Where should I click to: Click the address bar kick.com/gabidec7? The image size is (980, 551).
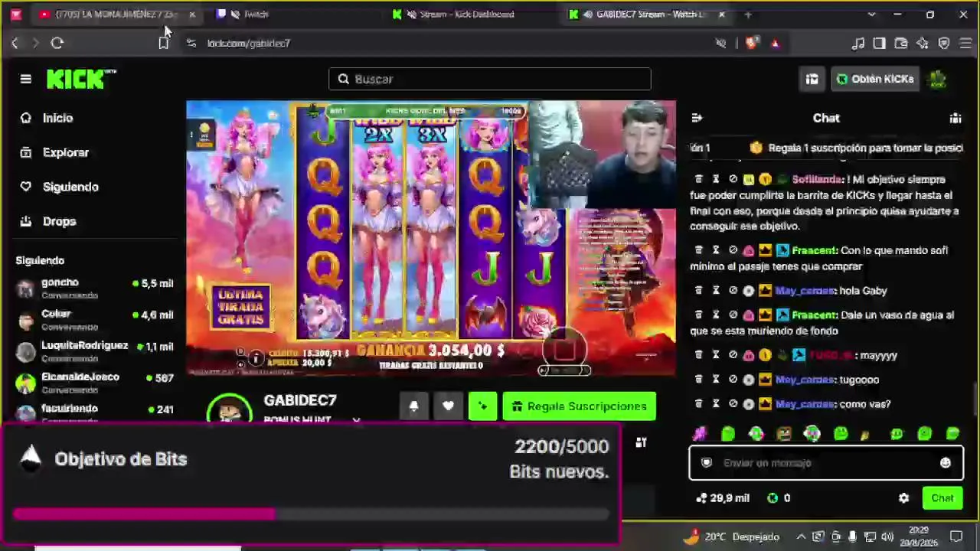pyautogui.click(x=249, y=44)
